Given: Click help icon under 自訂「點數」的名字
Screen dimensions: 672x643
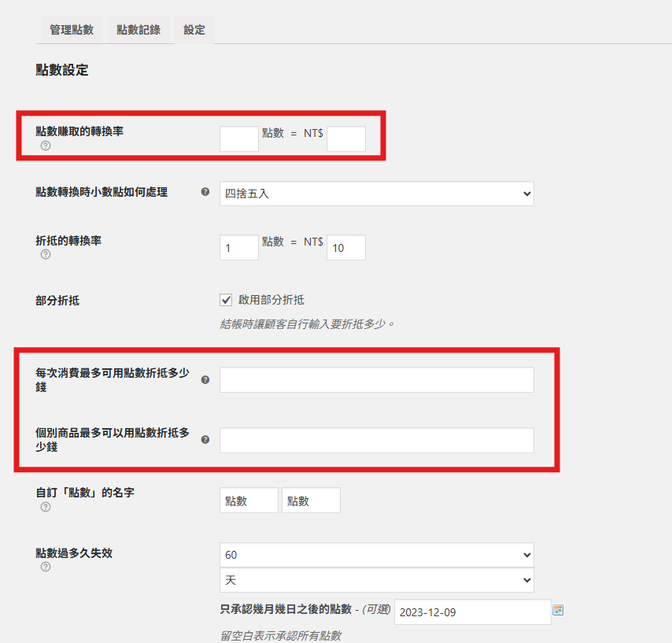Looking at the screenshot, I should [x=46, y=507].
